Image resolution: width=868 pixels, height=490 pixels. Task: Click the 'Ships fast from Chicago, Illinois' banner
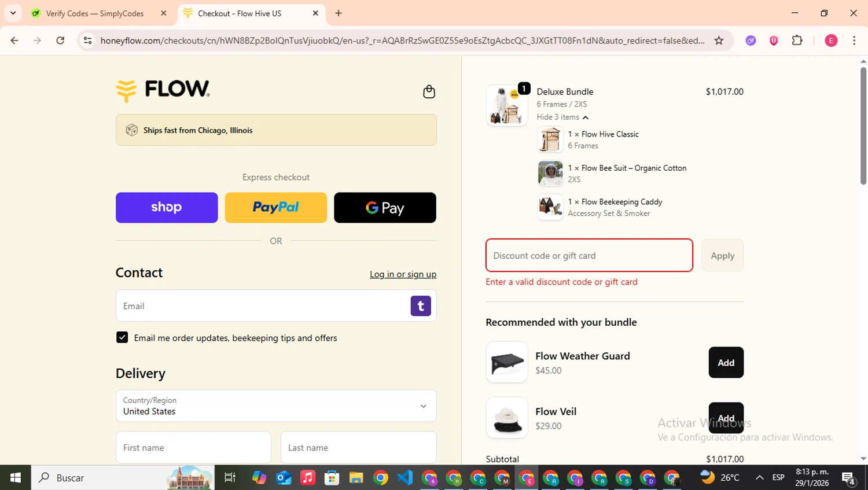pyautogui.click(x=276, y=130)
